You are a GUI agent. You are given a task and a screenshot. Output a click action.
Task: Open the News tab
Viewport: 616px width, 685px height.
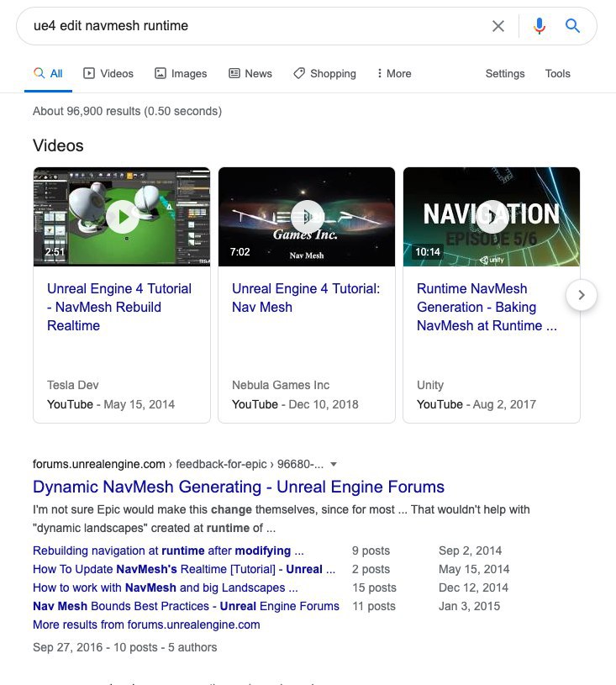tap(250, 73)
